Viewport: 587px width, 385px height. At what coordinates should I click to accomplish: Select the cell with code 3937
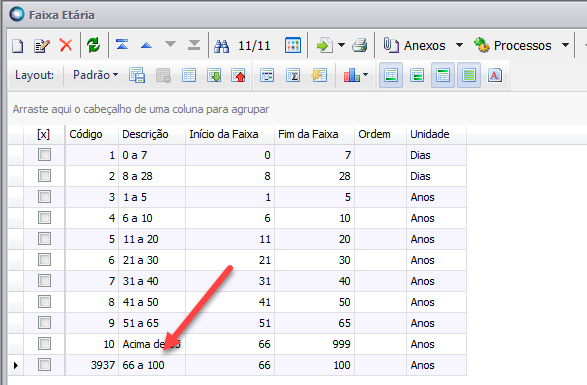tap(92, 365)
